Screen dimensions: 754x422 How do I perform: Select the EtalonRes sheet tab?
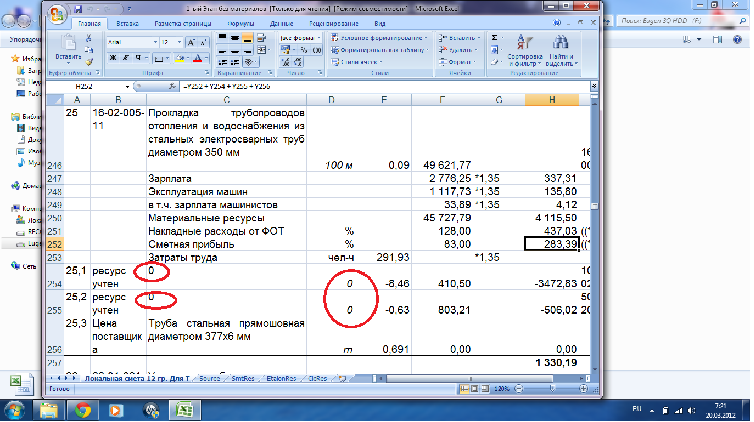click(281, 379)
